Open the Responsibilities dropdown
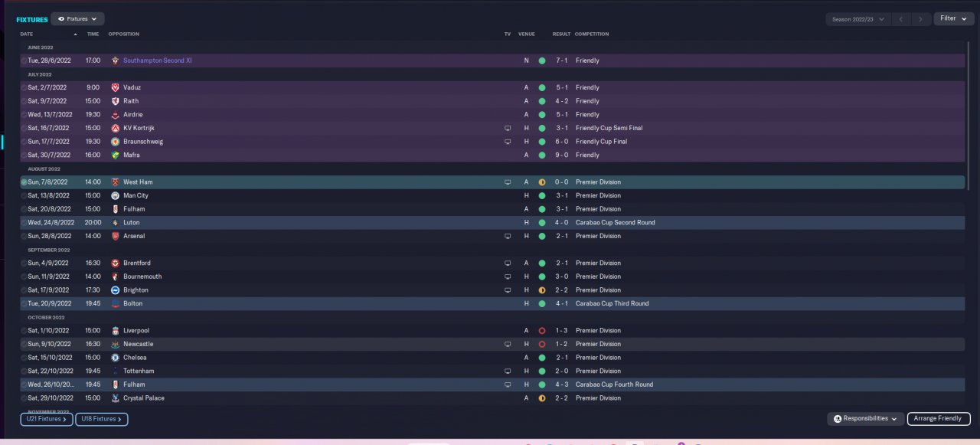 click(x=865, y=419)
